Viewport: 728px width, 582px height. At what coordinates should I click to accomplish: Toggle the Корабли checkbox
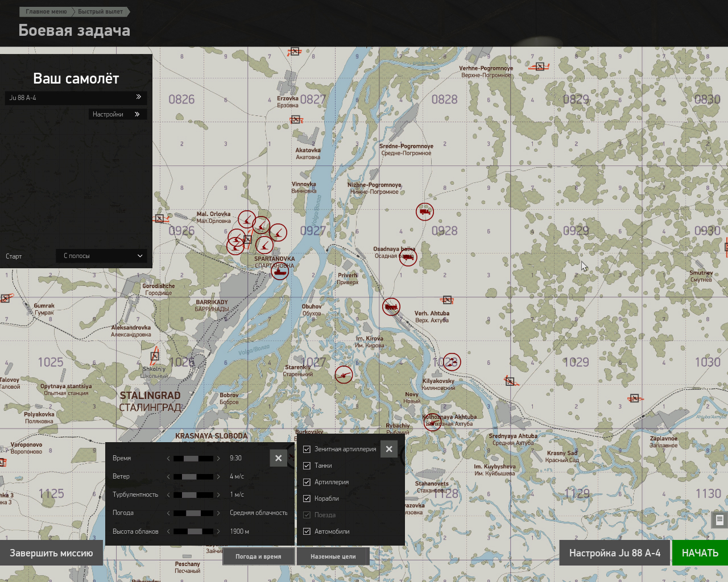(x=307, y=498)
